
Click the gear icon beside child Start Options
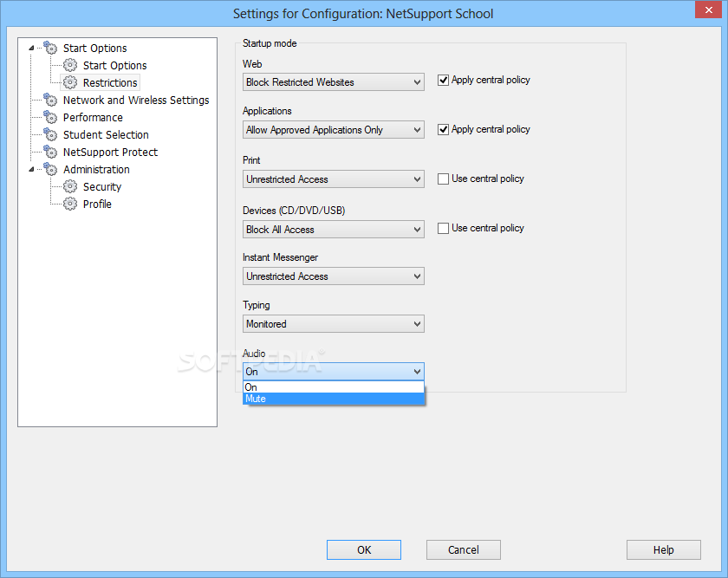point(70,65)
